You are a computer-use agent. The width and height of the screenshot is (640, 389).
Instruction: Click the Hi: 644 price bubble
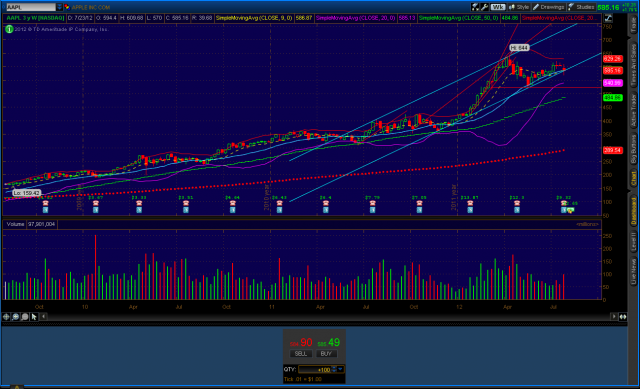(519, 48)
